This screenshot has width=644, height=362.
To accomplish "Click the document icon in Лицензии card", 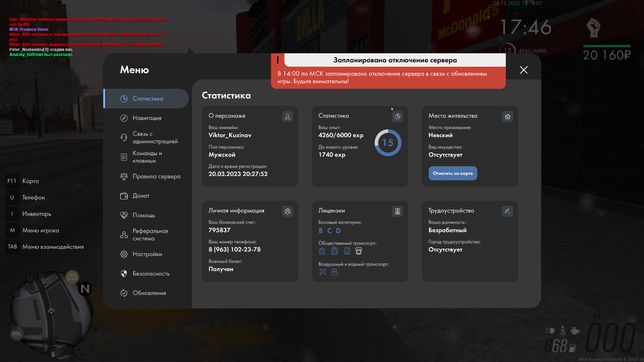I will 397,211.
